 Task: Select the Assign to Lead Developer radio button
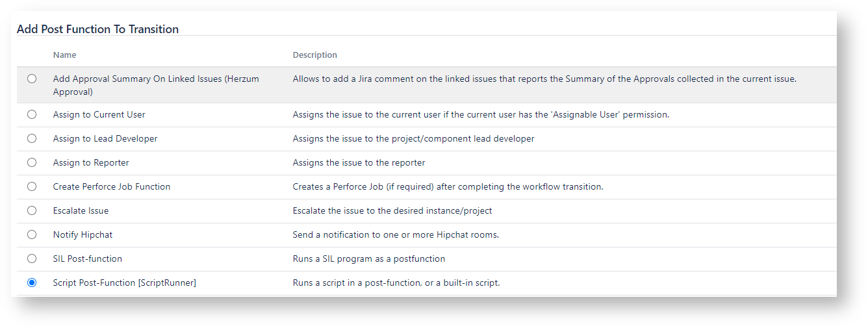click(x=32, y=138)
